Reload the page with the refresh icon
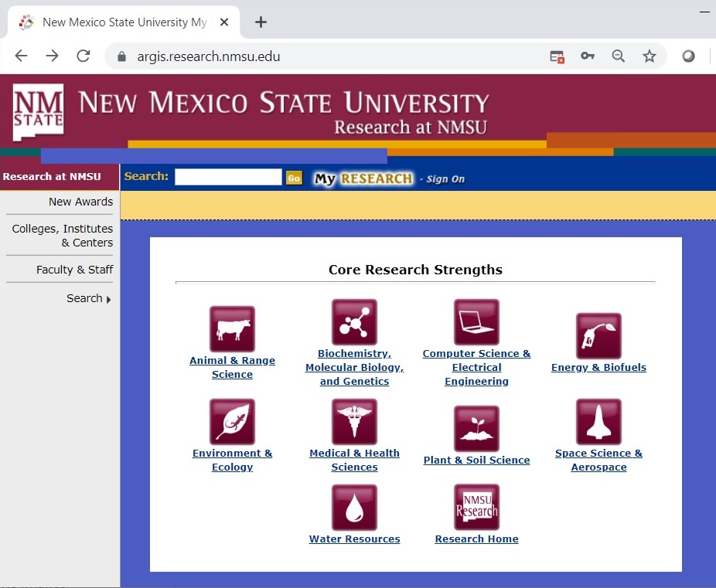Screen dimensions: 716x588 (x=83, y=56)
